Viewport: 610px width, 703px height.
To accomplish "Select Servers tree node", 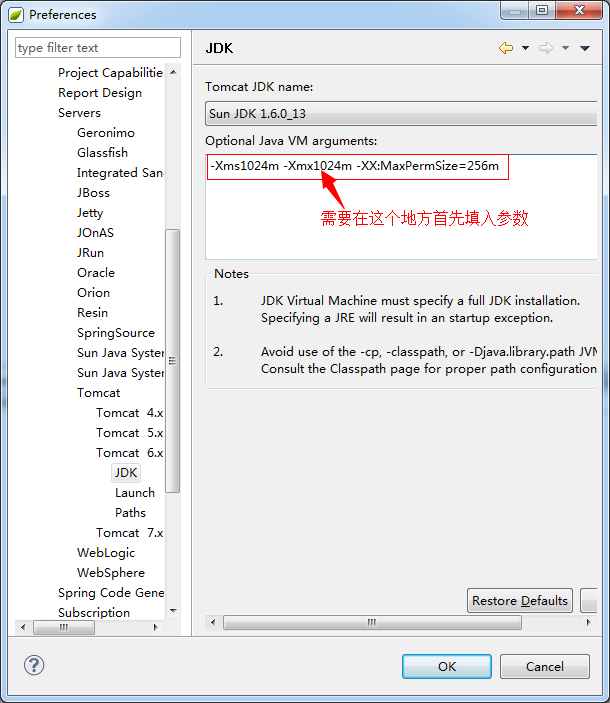I will [x=79, y=113].
